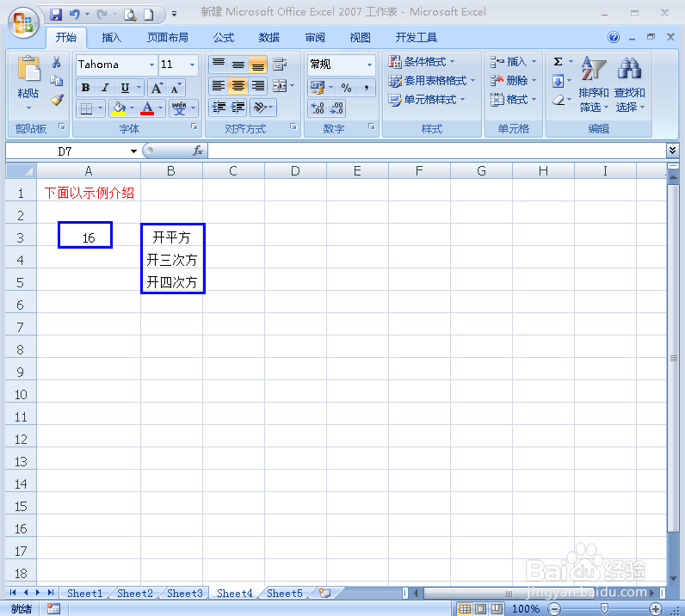
Task: Switch to the 插入 ribbon tab
Action: (111, 38)
